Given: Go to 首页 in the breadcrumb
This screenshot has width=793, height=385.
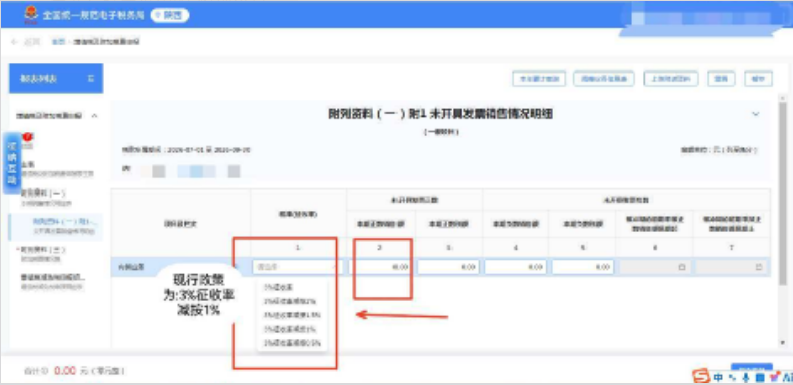Looking at the screenshot, I should (58, 42).
